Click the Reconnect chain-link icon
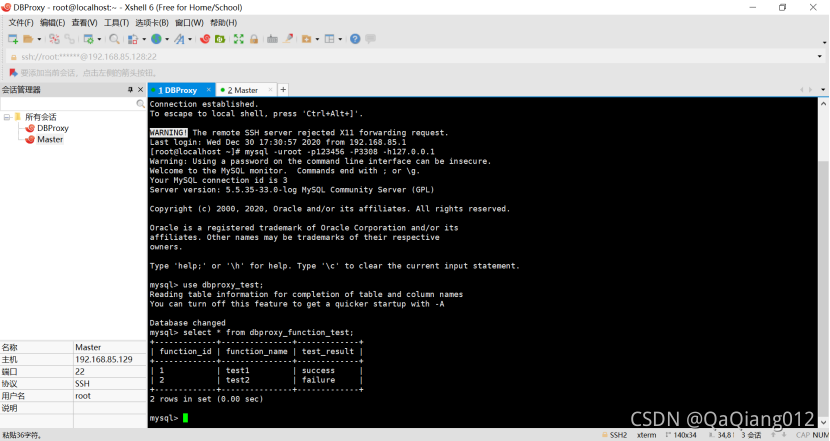Screen dimensions: 830x441 point(70,39)
